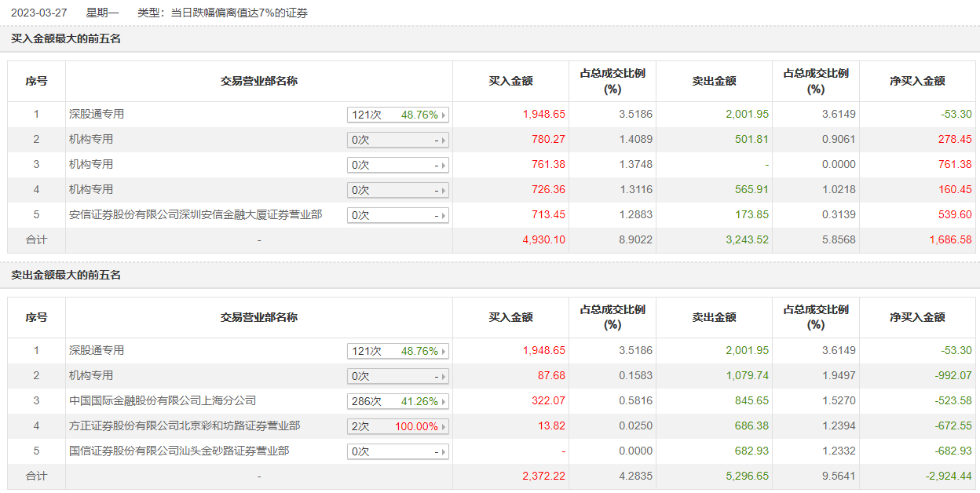980x493 pixels.
Task: Select sell amount 686.38
Action: [x=752, y=425]
